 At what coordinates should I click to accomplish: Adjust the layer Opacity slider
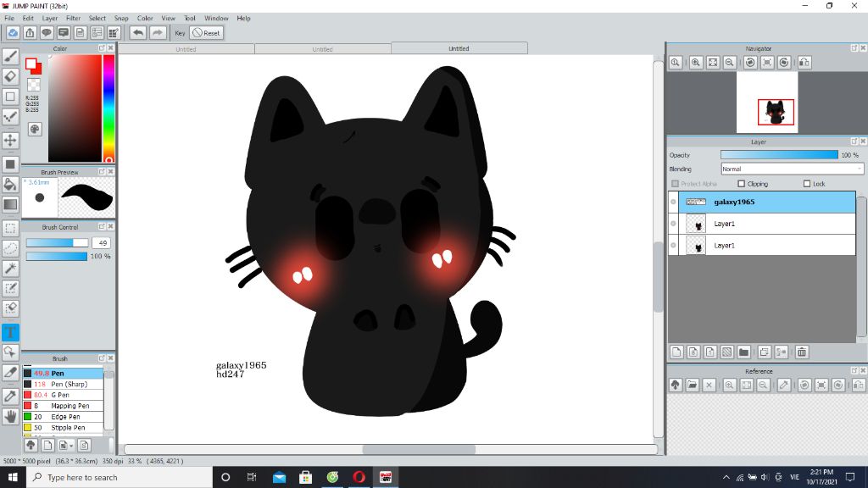779,155
